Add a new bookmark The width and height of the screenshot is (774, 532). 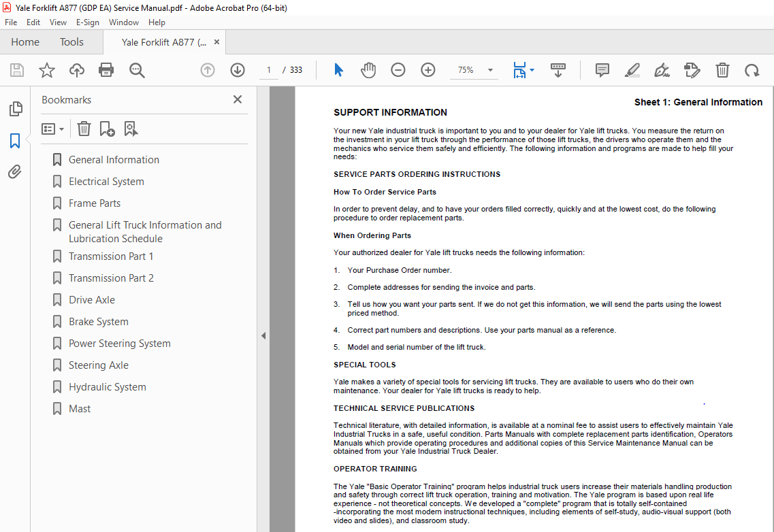107,129
